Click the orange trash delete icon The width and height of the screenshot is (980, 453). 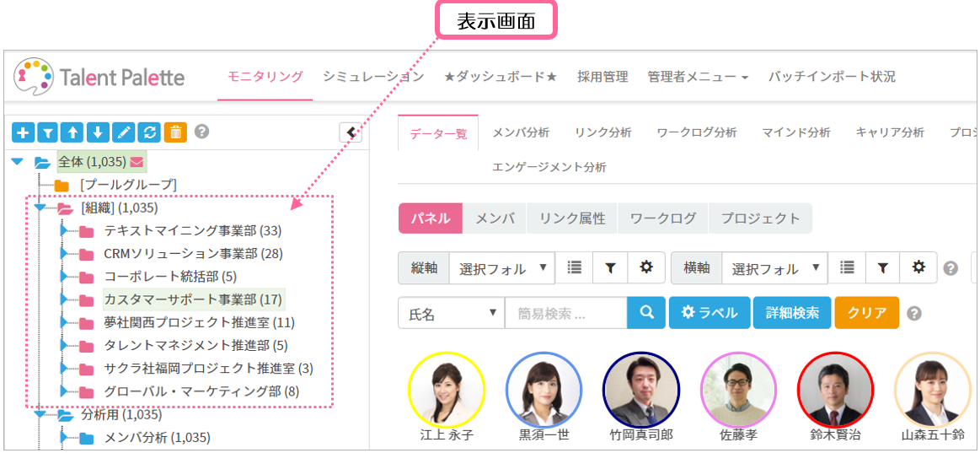(175, 132)
